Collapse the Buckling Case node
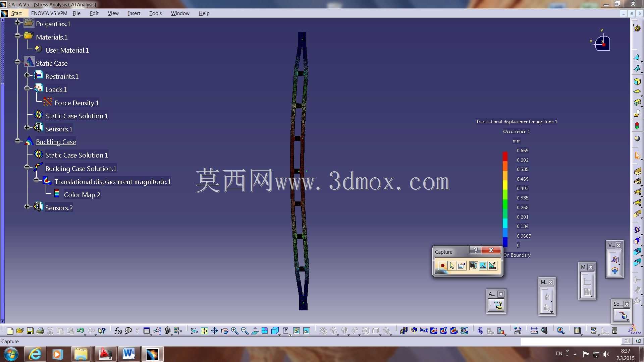The height and width of the screenshot is (362, 644). click(17, 141)
